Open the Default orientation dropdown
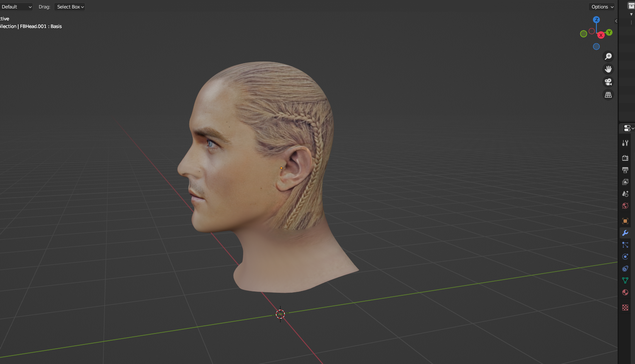 [x=16, y=7]
